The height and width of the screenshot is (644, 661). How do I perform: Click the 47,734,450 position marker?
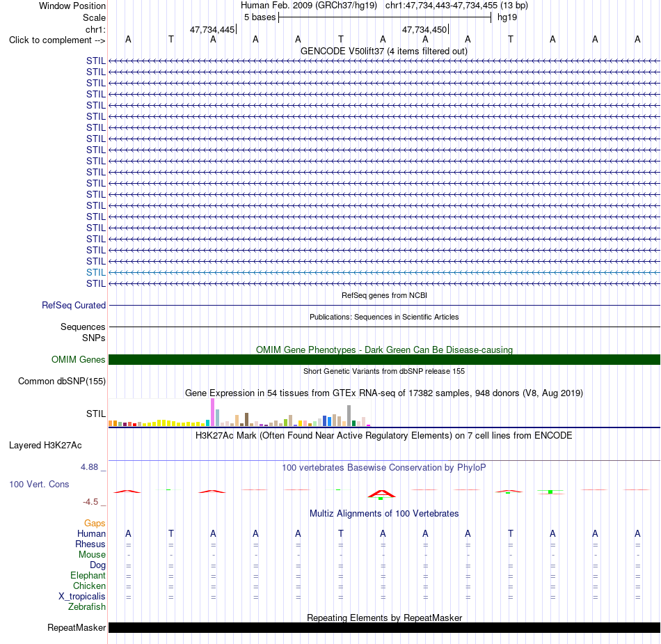424,29
